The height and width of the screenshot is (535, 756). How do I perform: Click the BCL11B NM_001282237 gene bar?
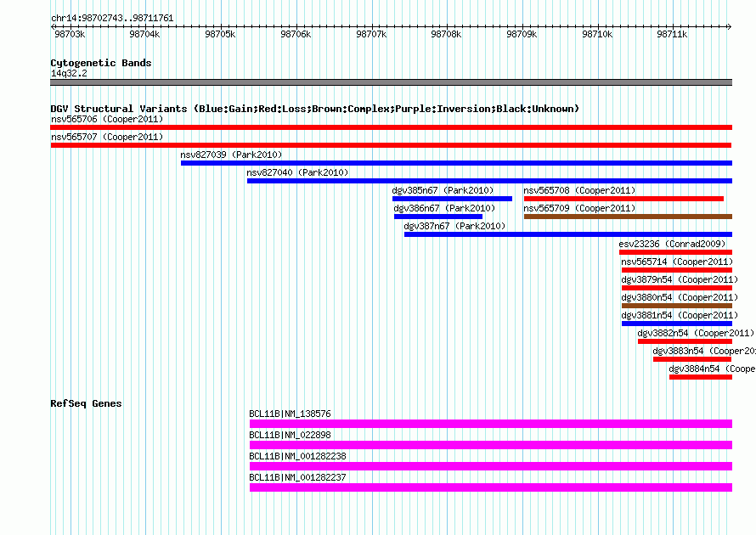pos(491,487)
